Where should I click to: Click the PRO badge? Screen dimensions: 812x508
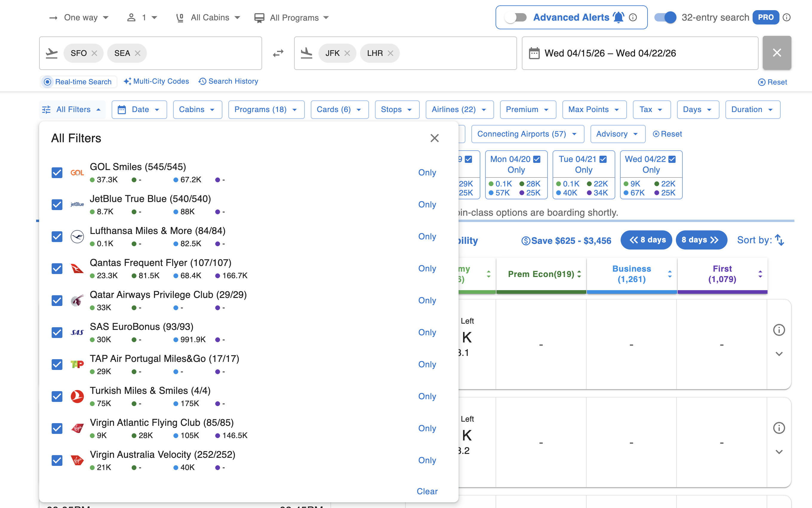pyautogui.click(x=766, y=17)
